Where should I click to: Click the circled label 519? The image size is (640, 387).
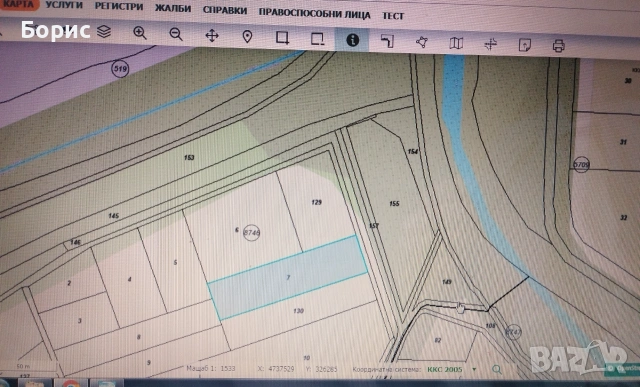pyautogui.click(x=120, y=69)
